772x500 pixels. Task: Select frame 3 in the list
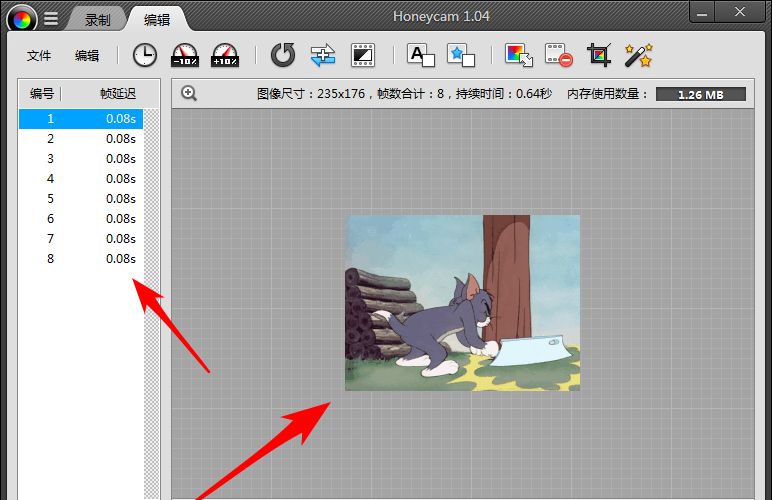(81, 159)
